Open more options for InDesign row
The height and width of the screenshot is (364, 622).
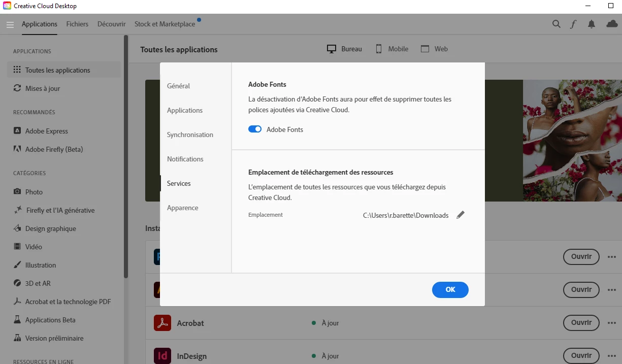[x=612, y=355]
